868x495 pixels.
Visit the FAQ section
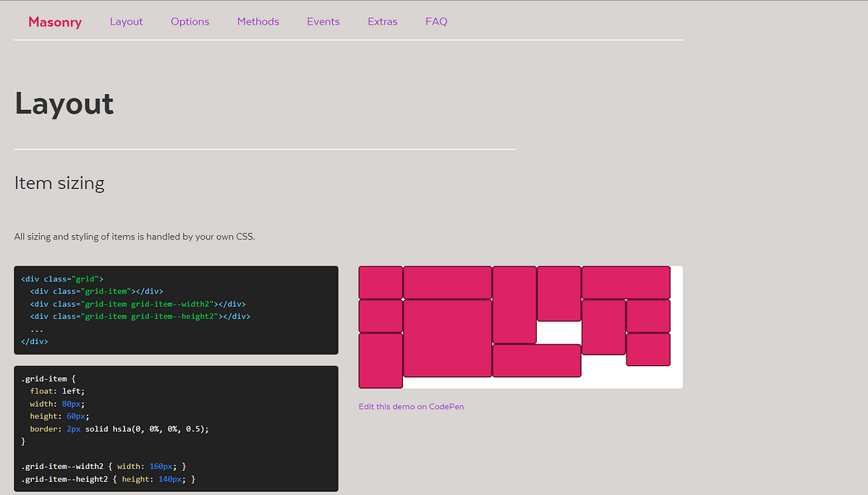pyautogui.click(x=436, y=22)
